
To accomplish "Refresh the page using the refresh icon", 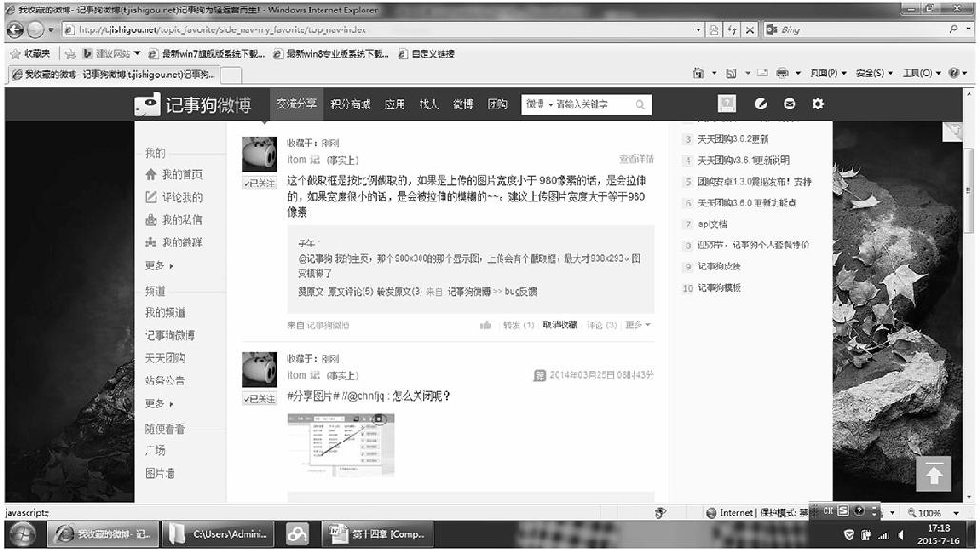I will pyautogui.click(x=732, y=29).
